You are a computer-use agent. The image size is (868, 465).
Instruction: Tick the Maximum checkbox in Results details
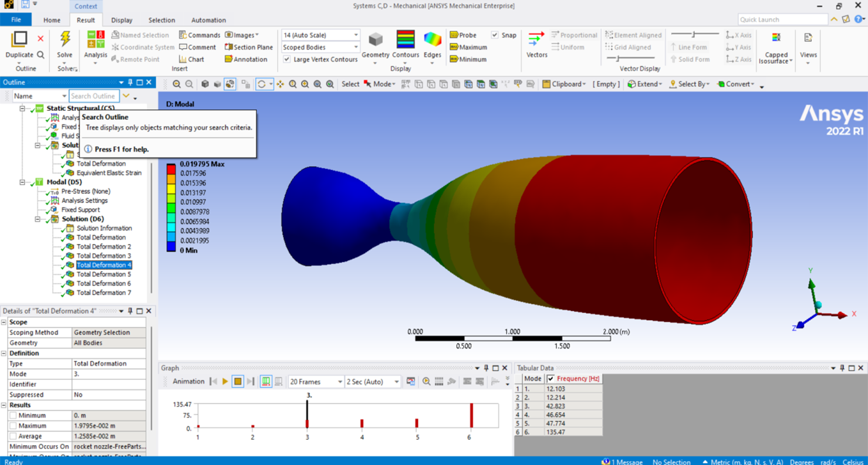pyautogui.click(x=13, y=426)
